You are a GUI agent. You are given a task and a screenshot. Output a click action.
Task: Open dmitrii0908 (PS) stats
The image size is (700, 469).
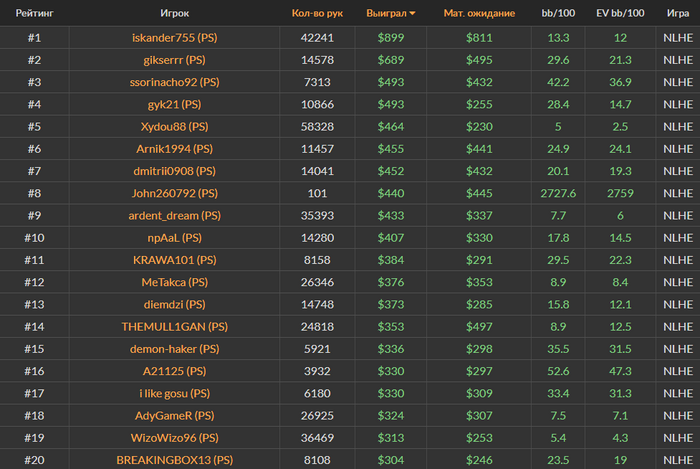[x=175, y=171]
